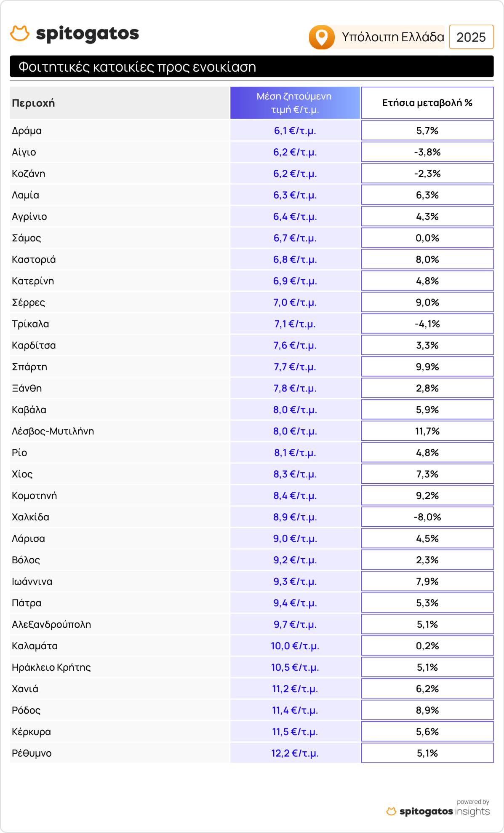504x833 pixels.
Task: Click Σάμος annual change 0,0%
Action: (427, 238)
